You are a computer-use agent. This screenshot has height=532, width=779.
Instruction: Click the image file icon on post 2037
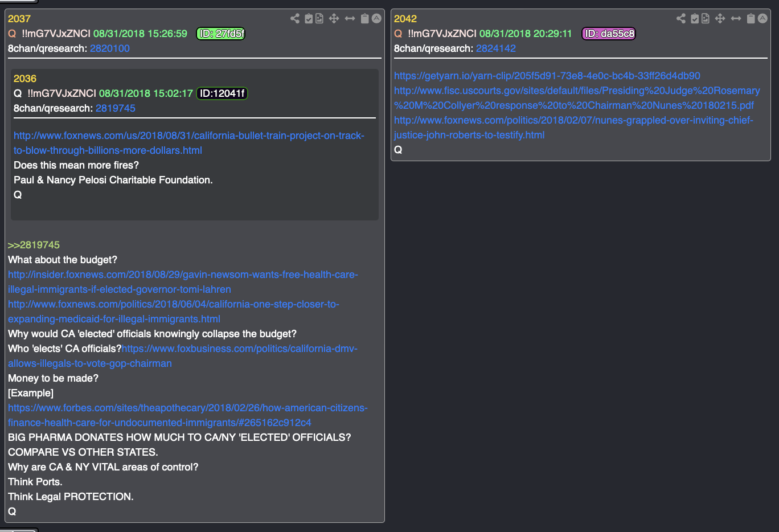319,18
